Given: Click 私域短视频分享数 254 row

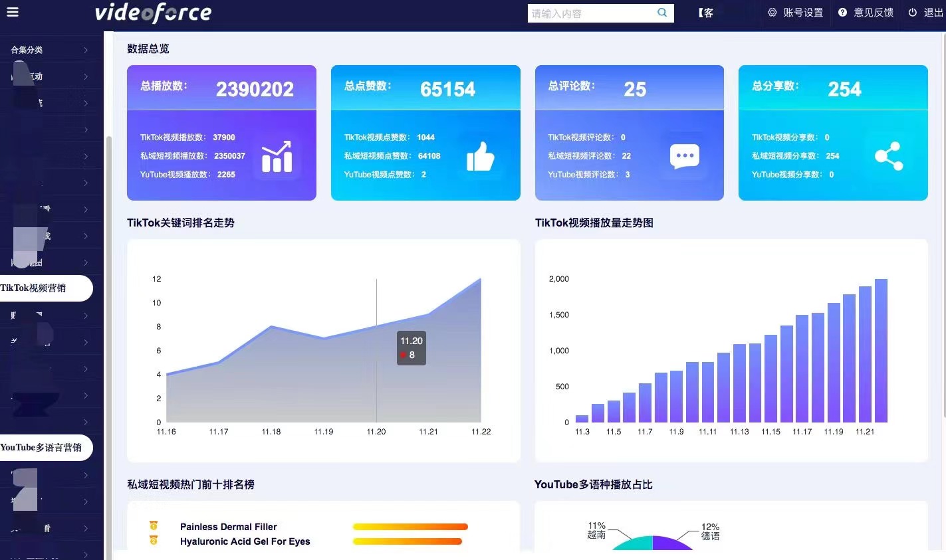Looking at the screenshot, I should (x=795, y=156).
